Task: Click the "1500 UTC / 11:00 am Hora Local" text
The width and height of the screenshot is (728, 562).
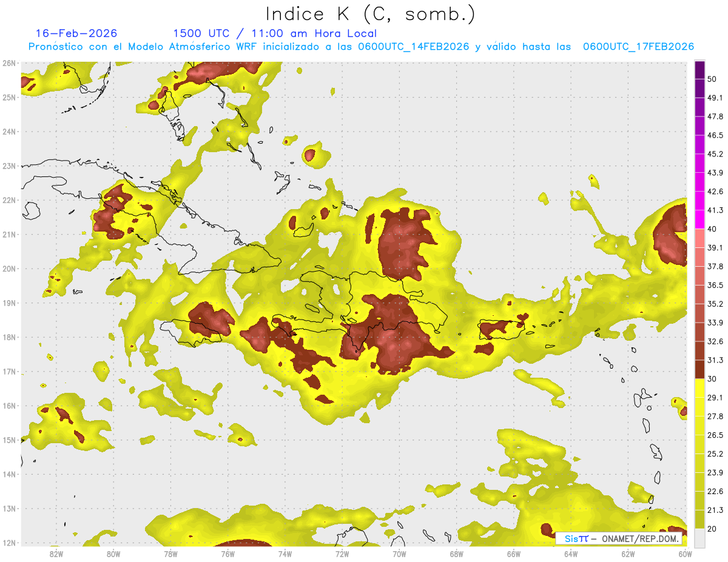Action: tap(275, 33)
